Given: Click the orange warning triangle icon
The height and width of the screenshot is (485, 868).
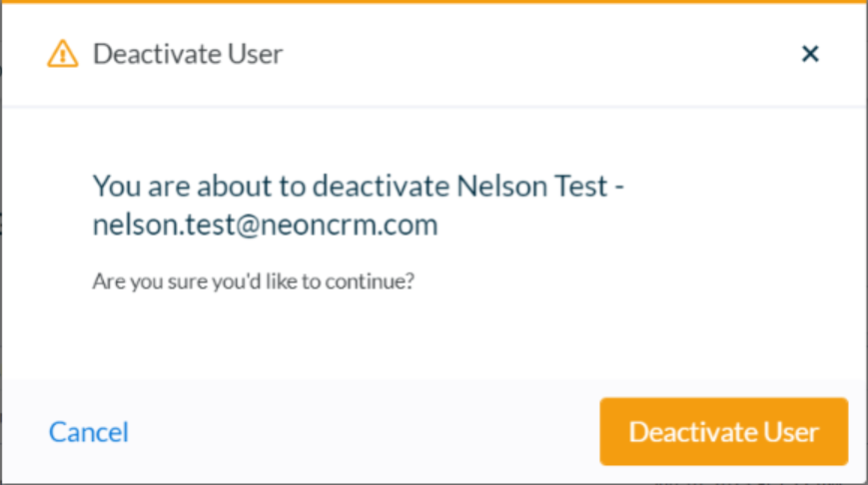Looking at the screenshot, I should coord(63,54).
